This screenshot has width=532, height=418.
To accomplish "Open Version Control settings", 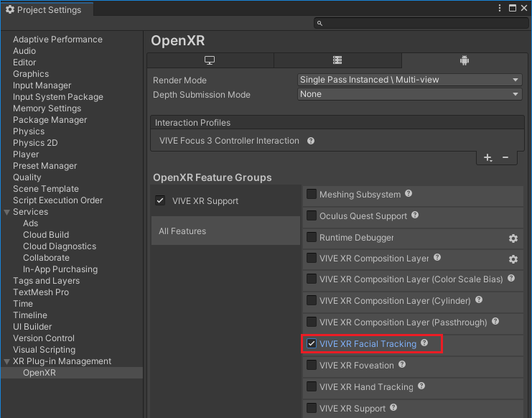I will tap(44, 338).
